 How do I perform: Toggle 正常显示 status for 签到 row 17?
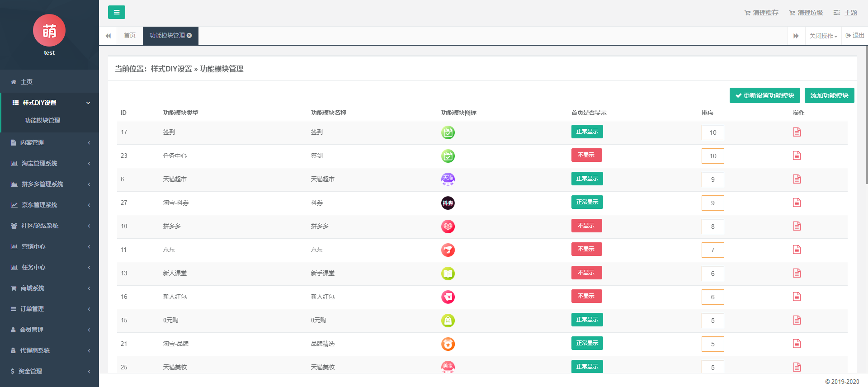(587, 132)
